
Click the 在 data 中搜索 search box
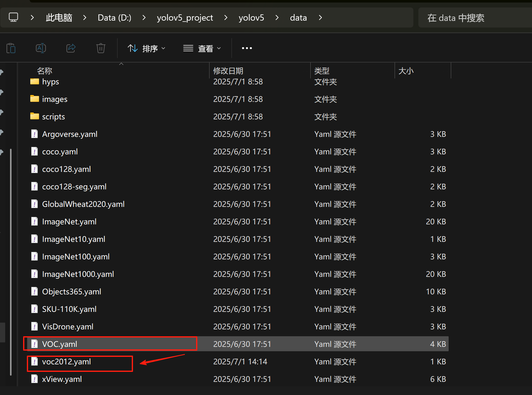point(475,18)
